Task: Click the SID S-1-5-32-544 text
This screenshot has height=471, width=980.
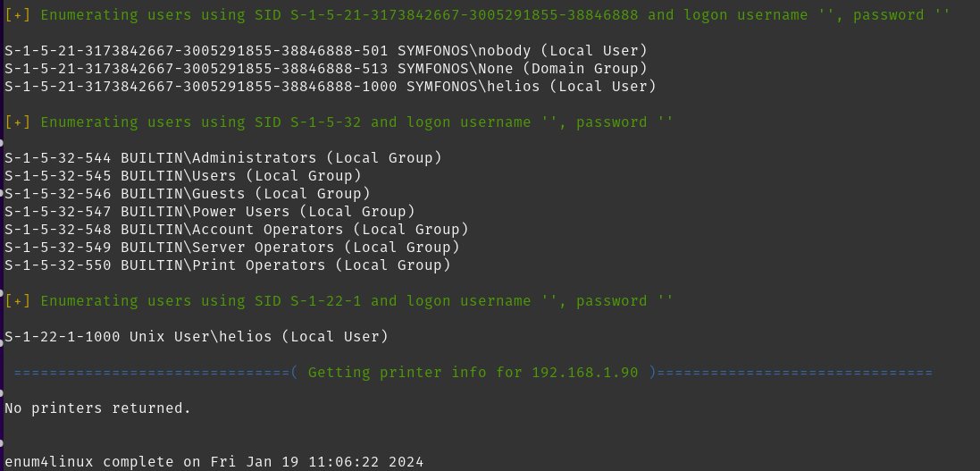Action: tap(58, 157)
